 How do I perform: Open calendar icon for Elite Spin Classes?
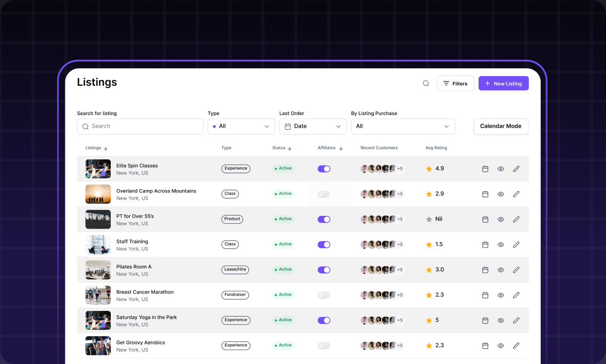pyautogui.click(x=485, y=169)
